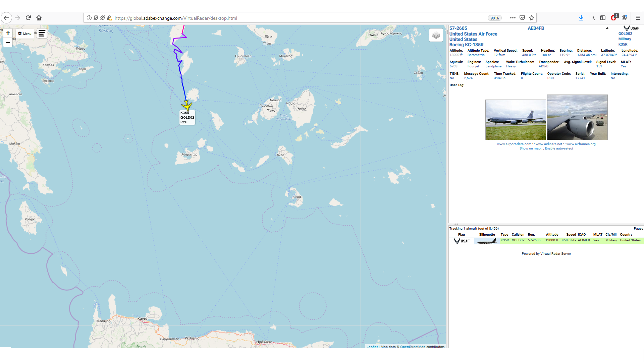644x362 pixels.
Task: Toggle the aircraft list lines button
Action: point(42,34)
